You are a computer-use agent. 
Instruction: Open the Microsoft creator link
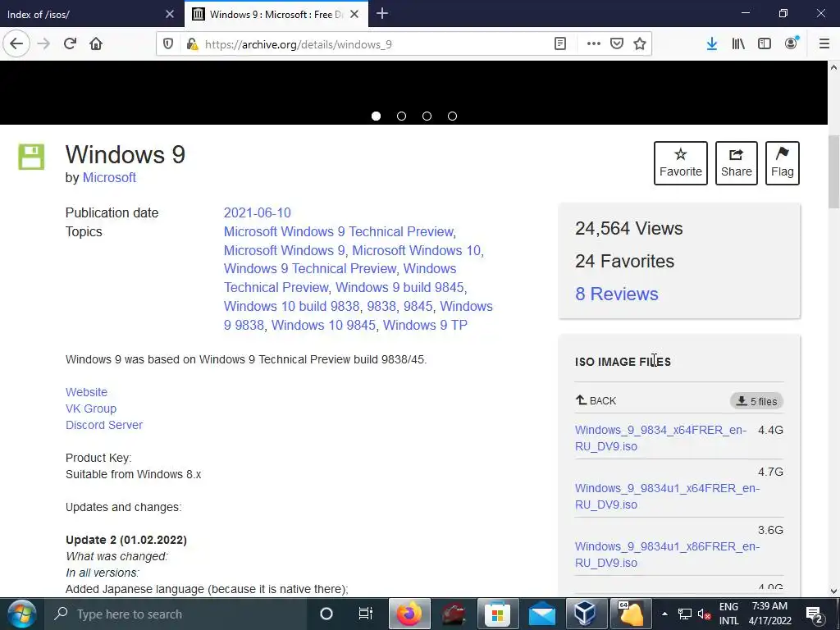pos(109,177)
